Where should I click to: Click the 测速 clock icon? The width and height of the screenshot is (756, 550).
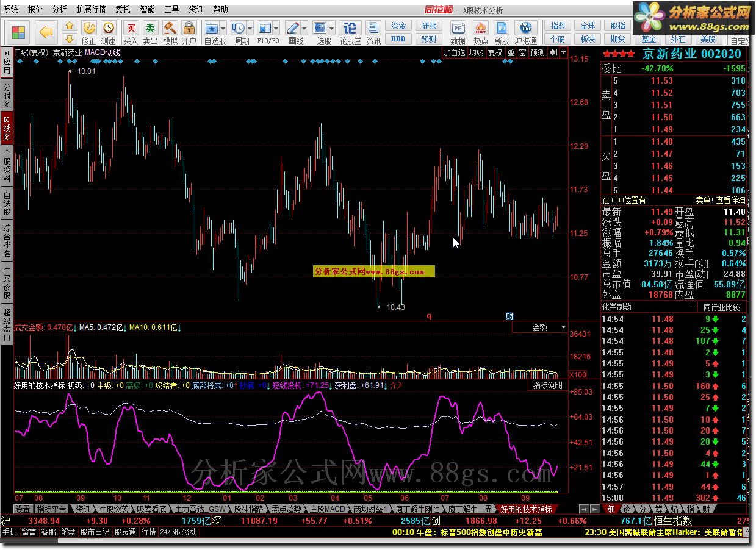108,28
